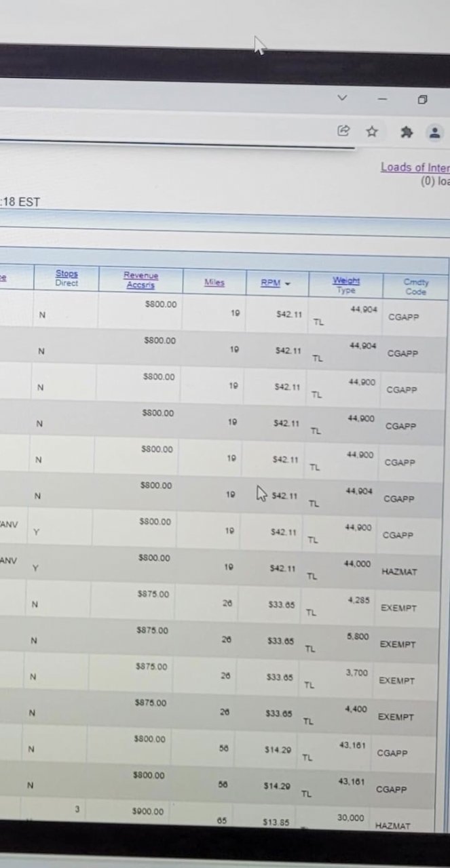This screenshot has height=868, width=450.
Task: Select the 19 miles value in the 44,000 row
Action: click(x=227, y=567)
